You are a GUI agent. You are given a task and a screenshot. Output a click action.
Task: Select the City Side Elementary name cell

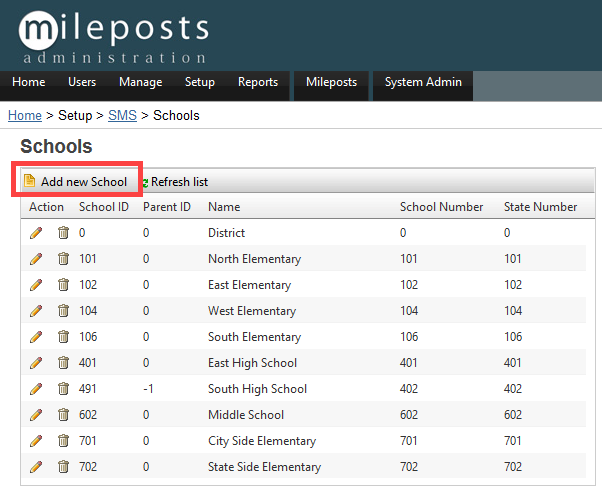pyautogui.click(x=262, y=441)
